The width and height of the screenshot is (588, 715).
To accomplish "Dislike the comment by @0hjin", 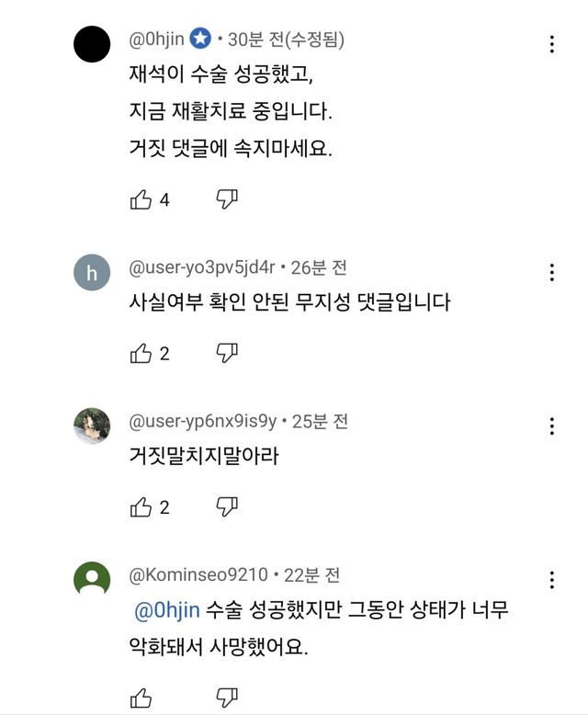I will [227, 199].
